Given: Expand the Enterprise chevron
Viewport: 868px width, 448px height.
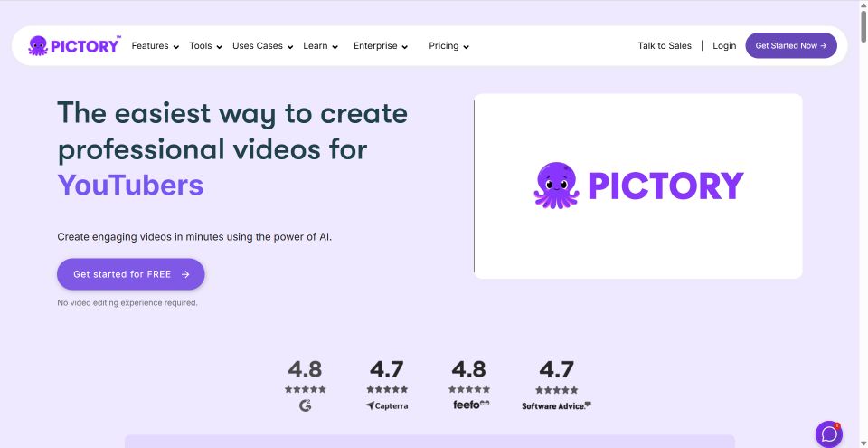Looking at the screenshot, I should (x=405, y=47).
